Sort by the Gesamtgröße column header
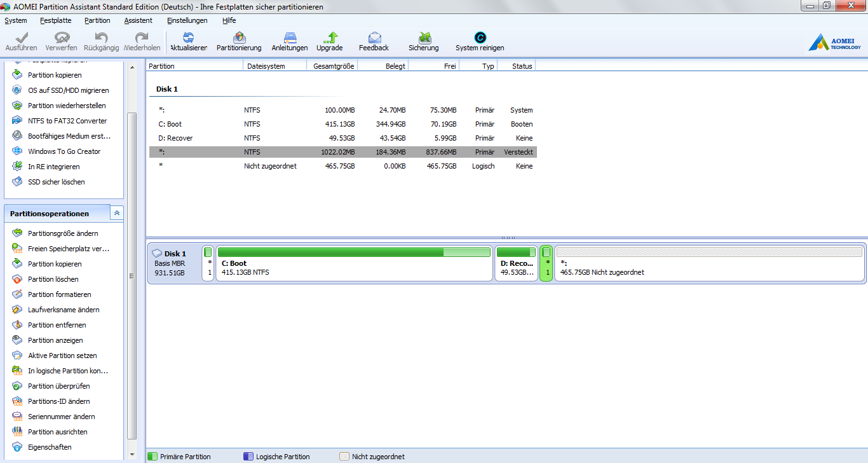Screen dimensions: 868x463 click(333, 66)
